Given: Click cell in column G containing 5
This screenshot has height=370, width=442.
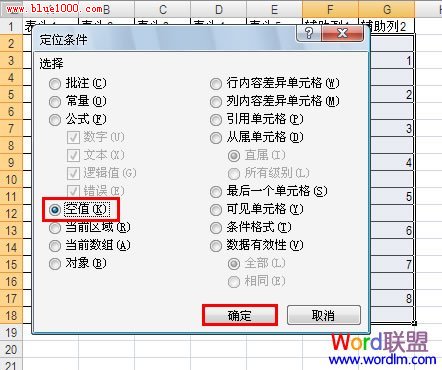Looking at the screenshot, I should click(392, 196).
